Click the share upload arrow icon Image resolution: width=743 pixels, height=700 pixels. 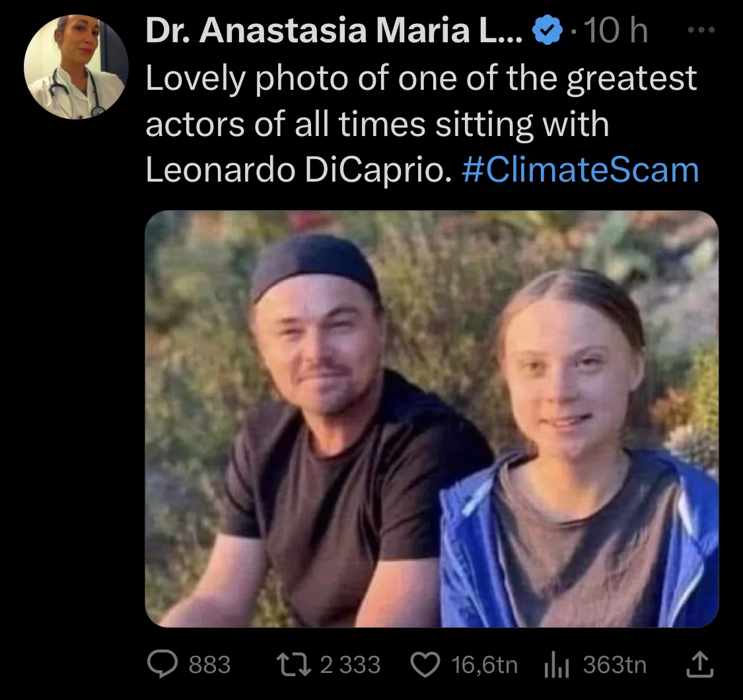(x=700, y=664)
